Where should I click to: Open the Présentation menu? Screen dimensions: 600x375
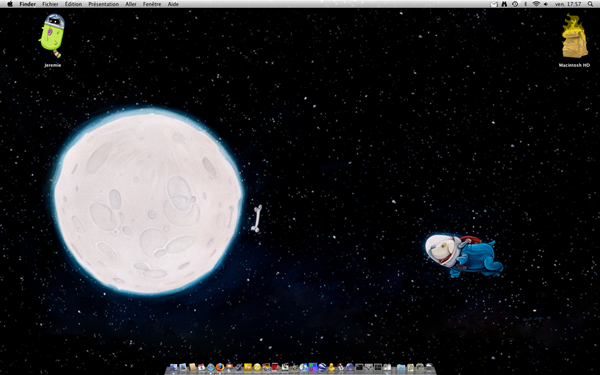pyautogui.click(x=103, y=4)
